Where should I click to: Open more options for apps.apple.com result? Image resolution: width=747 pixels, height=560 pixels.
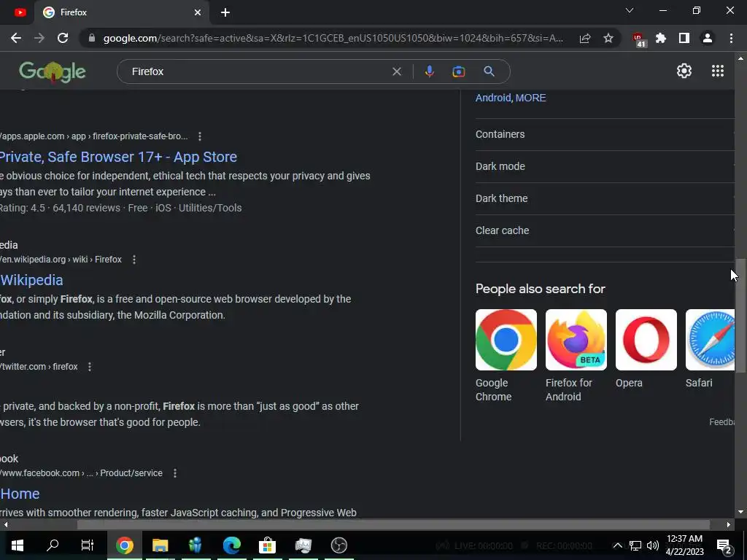[200, 136]
